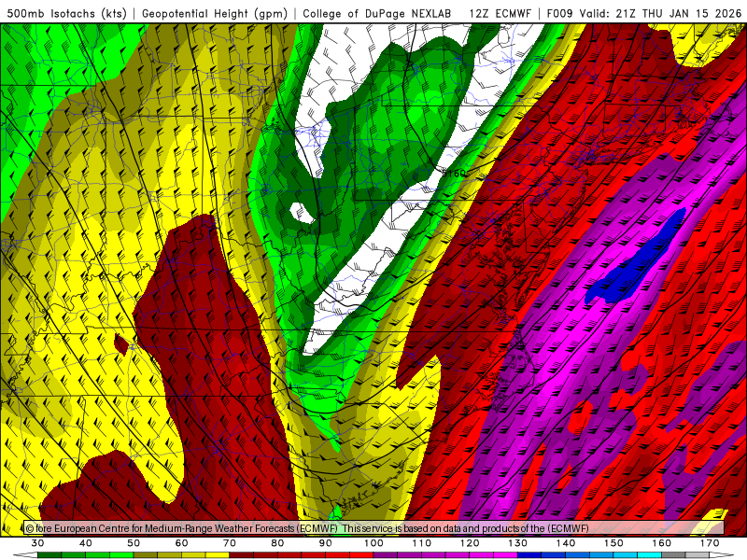747x560 pixels.
Task: Click the 'F009 Valid: 21Z THU JAN 15 2026' text
Action: [x=644, y=13]
